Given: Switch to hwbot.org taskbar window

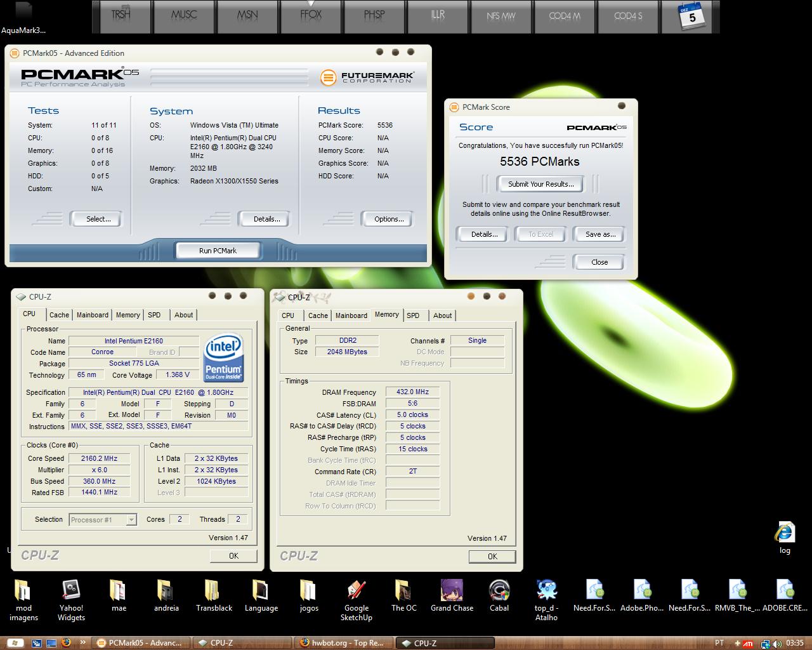Looking at the screenshot, I should (x=343, y=643).
